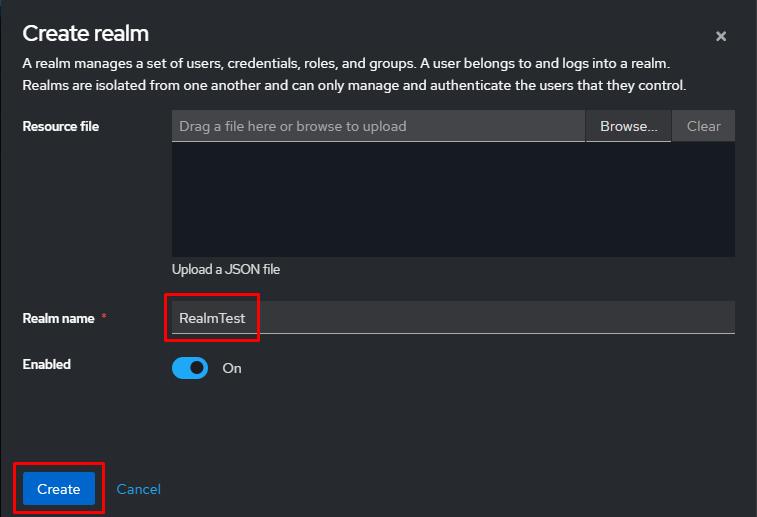The width and height of the screenshot is (757, 517).
Task: Click the Cancel link
Action: [x=138, y=489]
